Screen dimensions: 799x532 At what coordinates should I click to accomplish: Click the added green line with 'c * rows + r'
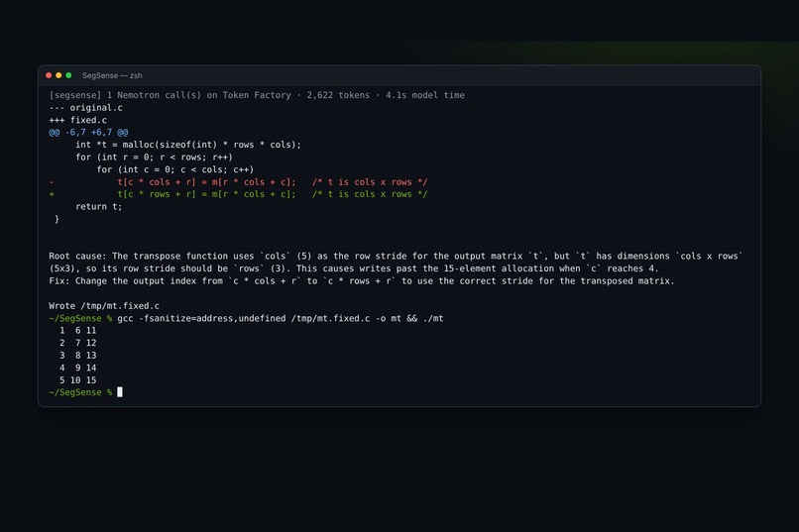pos(239,194)
